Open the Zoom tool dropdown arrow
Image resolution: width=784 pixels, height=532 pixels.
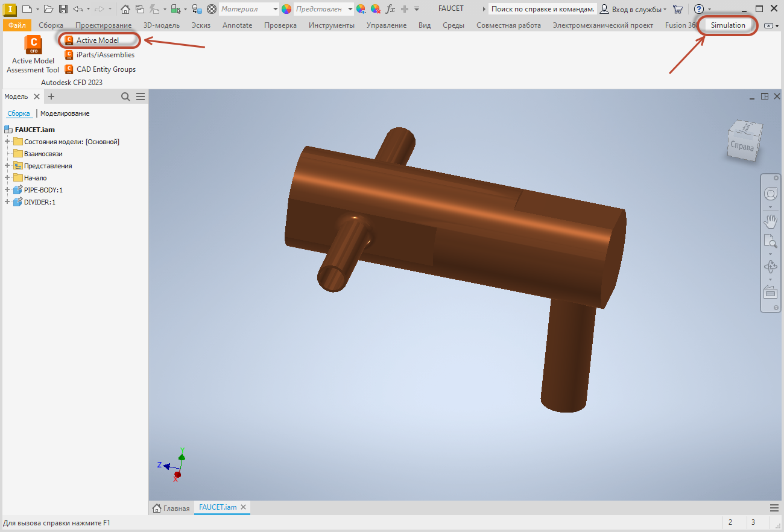[771, 254]
